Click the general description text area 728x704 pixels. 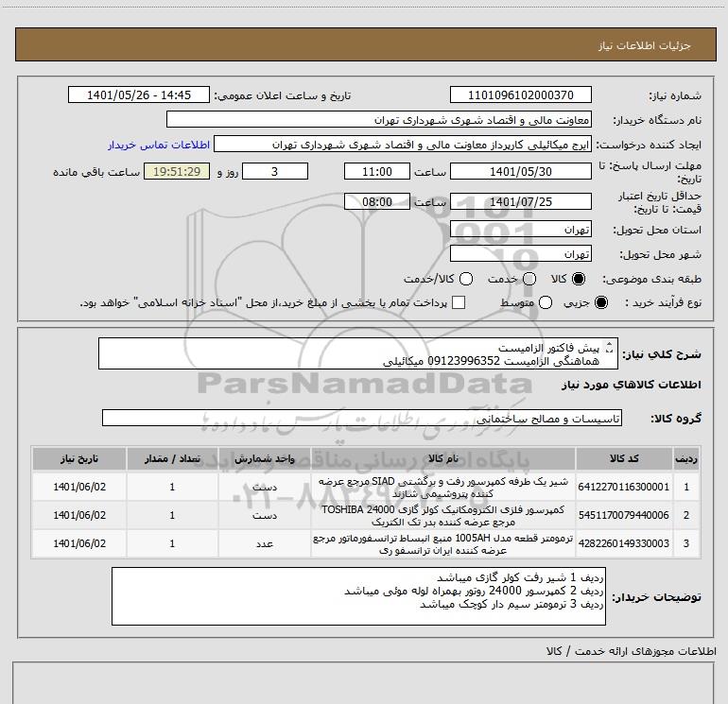coord(358,353)
